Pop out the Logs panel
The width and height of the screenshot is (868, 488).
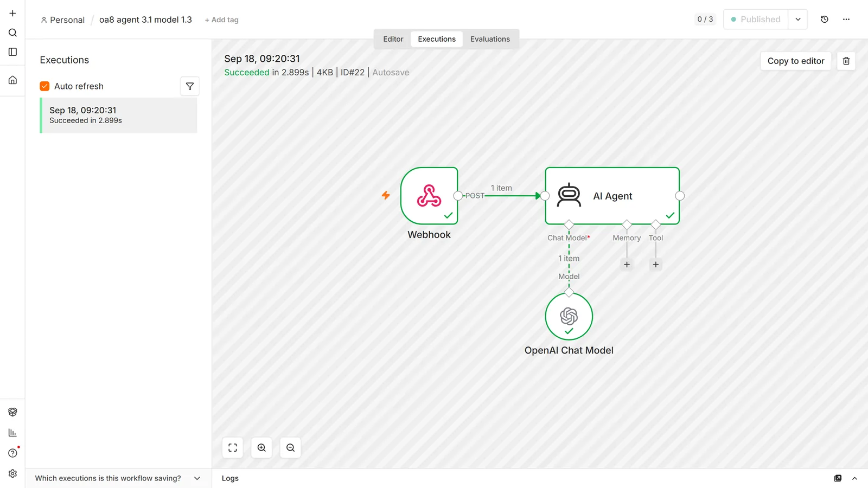(x=838, y=478)
